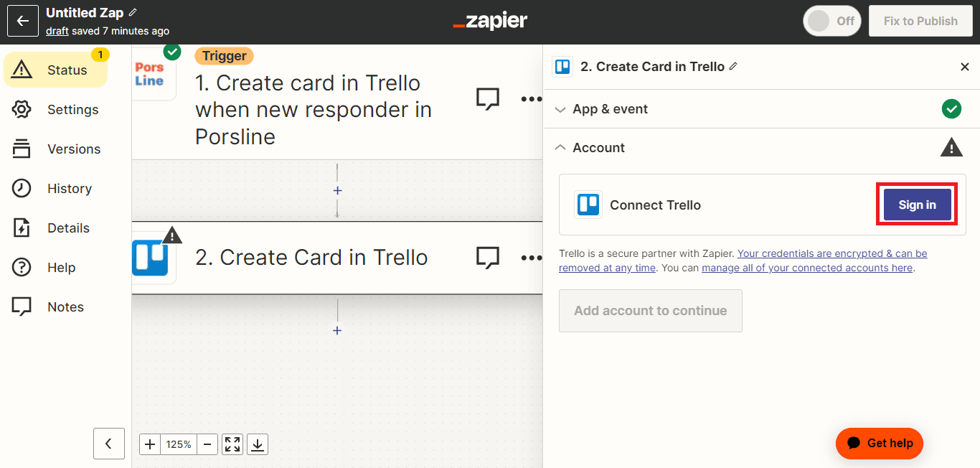Toggle the Zap On/Off switch
The height and width of the screenshot is (468, 980).
click(831, 21)
